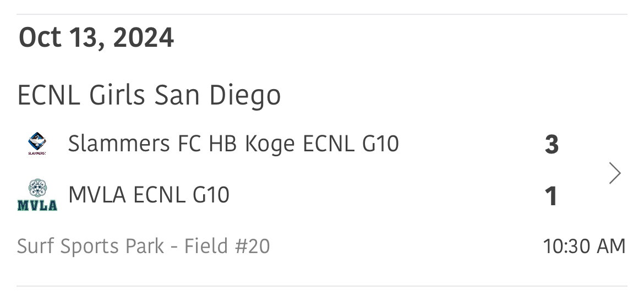Click the 10:30 AM kickoff time
644x296 pixels.
point(584,246)
